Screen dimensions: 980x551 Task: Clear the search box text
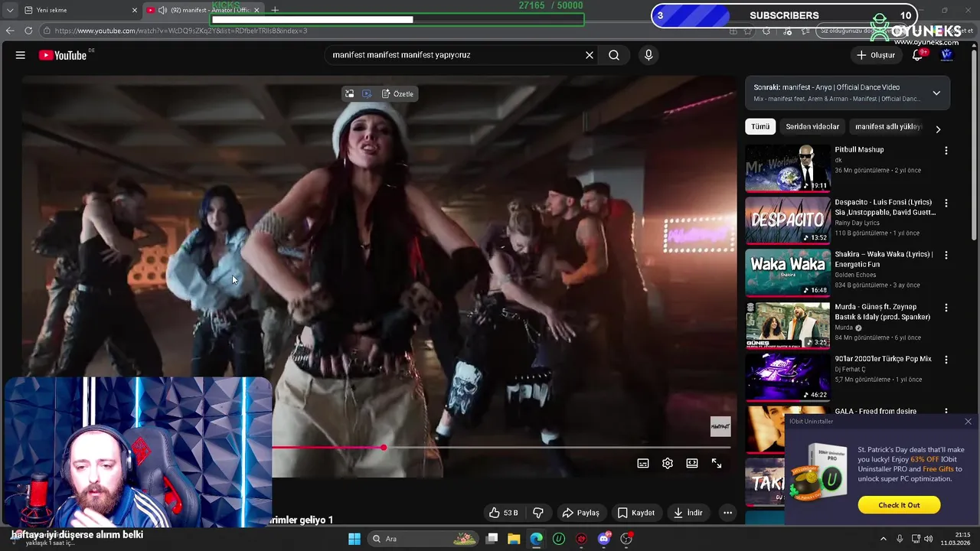pyautogui.click(x=590, y=55)
